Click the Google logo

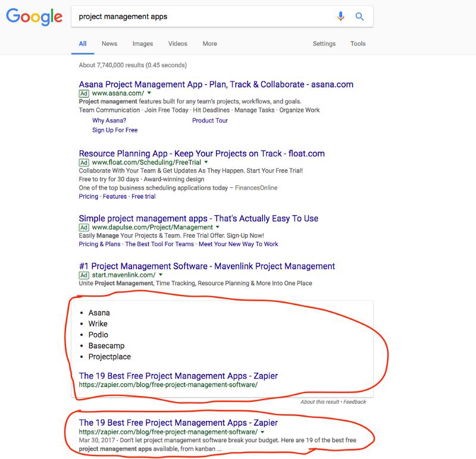point(35,17)
